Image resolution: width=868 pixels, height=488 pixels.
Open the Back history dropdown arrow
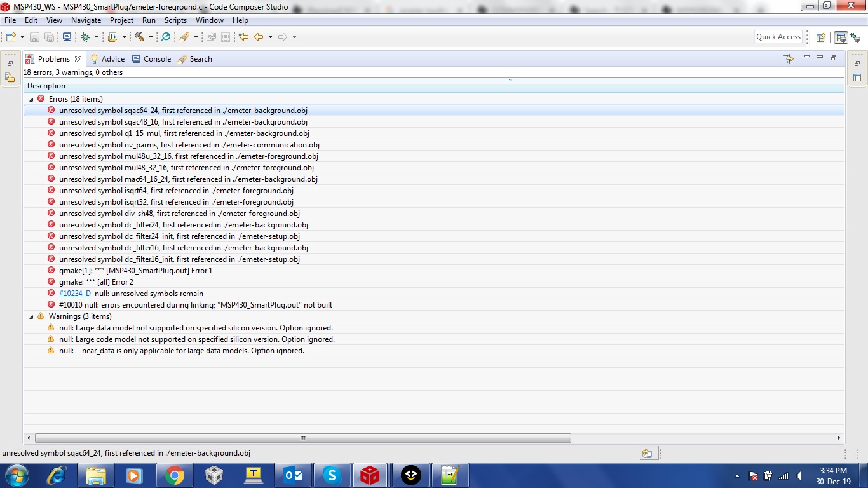[x=270, y=37]
